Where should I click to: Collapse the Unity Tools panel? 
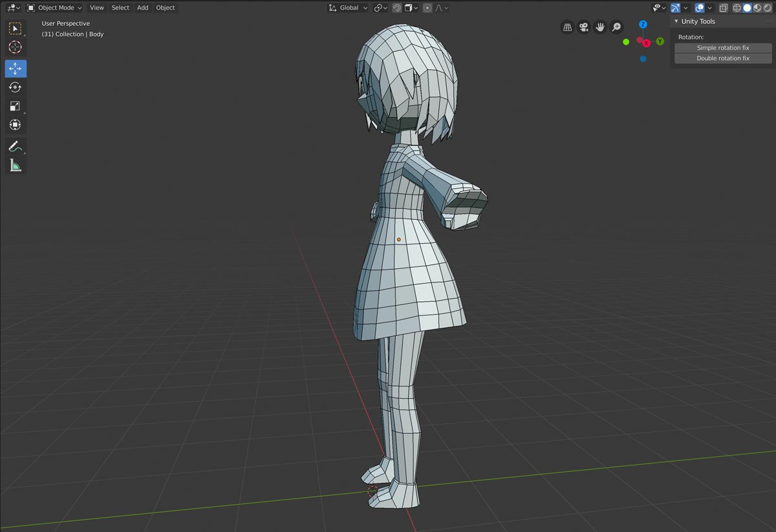pos(676,21)
